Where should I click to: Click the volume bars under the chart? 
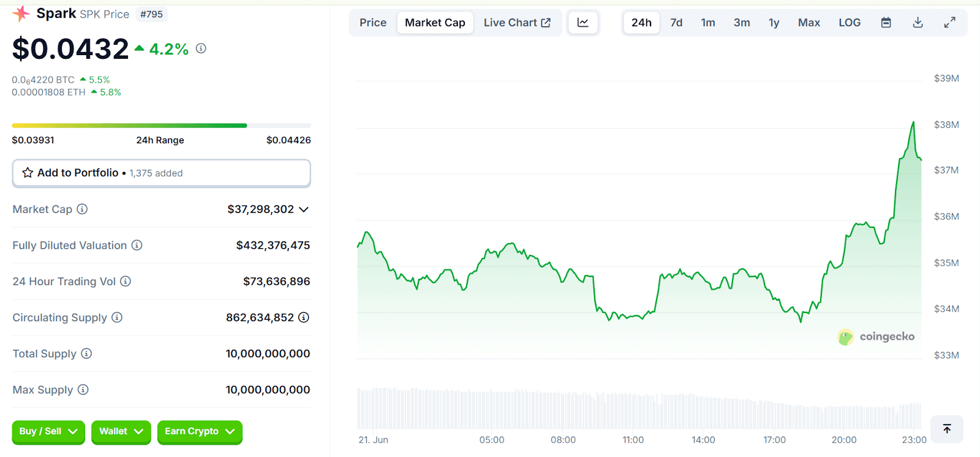click(639, 408)
